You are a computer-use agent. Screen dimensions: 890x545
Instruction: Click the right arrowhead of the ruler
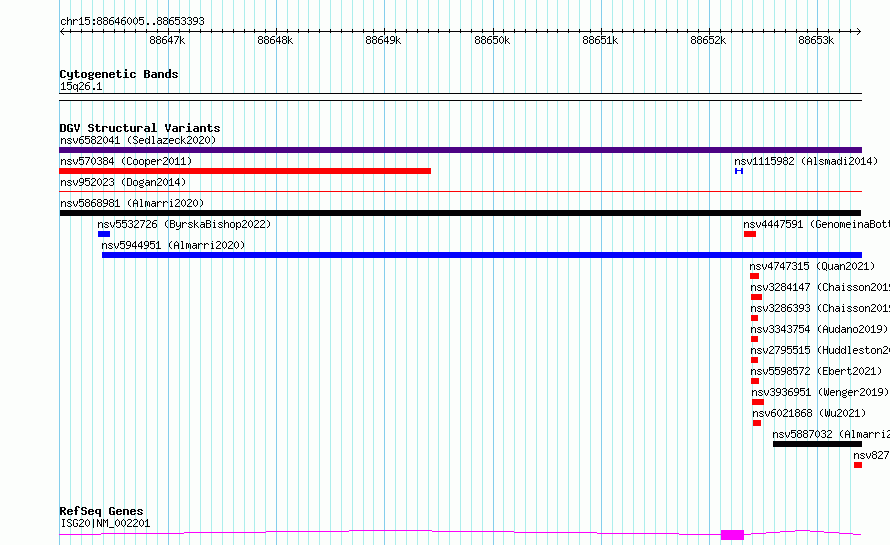coord(859,31)
